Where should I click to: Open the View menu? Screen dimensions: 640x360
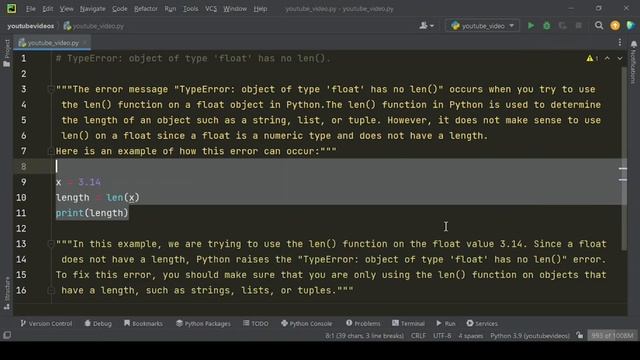pyautogui.click(x=67, y=9)
